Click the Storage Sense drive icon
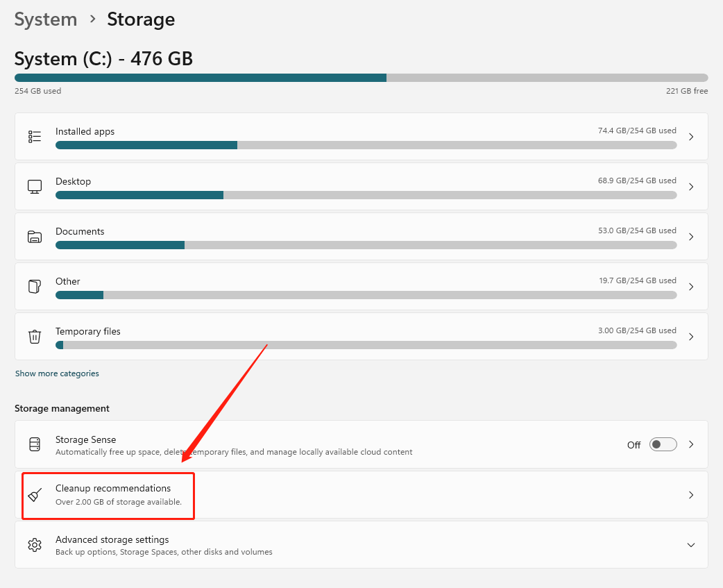The image size is (723, 588). [35, 444]
